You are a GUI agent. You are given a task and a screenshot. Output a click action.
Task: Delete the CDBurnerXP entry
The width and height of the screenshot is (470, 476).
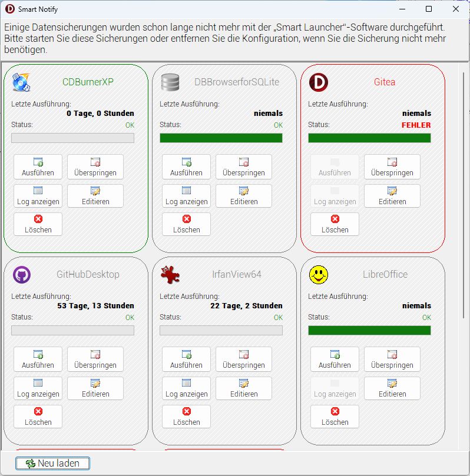tap(38, 224)
